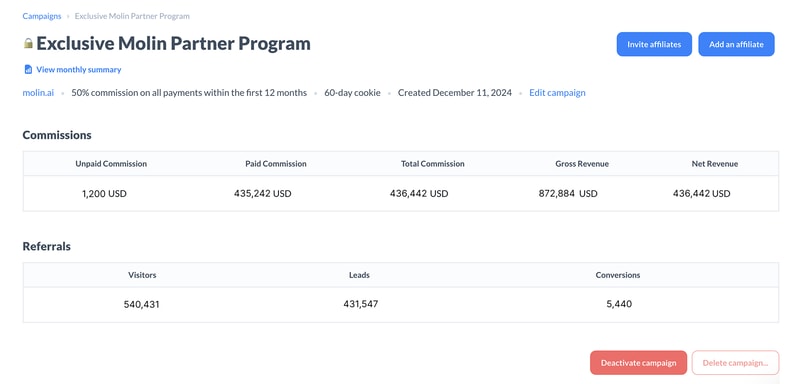
Task: Open the View monthly summary link
Action: coord(79,70)
